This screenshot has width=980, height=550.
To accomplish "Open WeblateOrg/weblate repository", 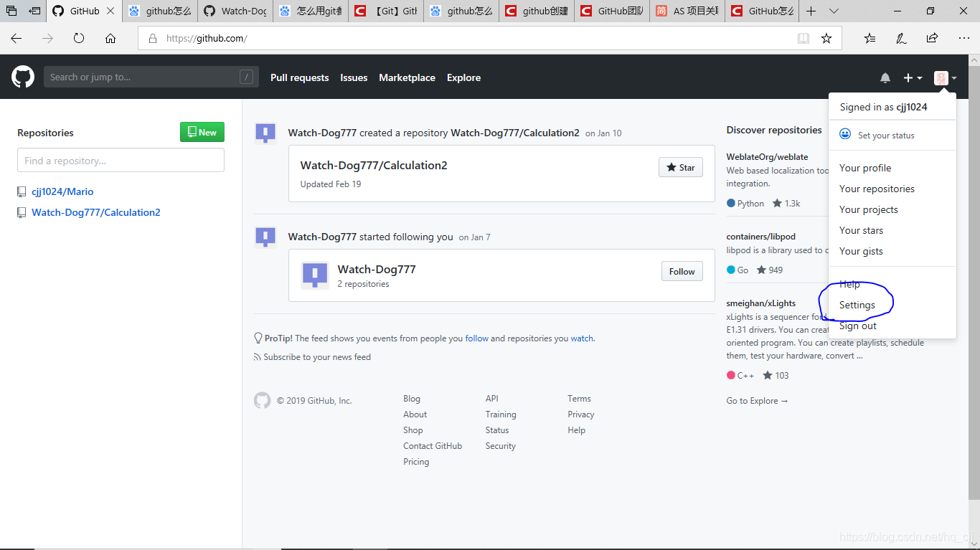I will click(x=767, y=157).
